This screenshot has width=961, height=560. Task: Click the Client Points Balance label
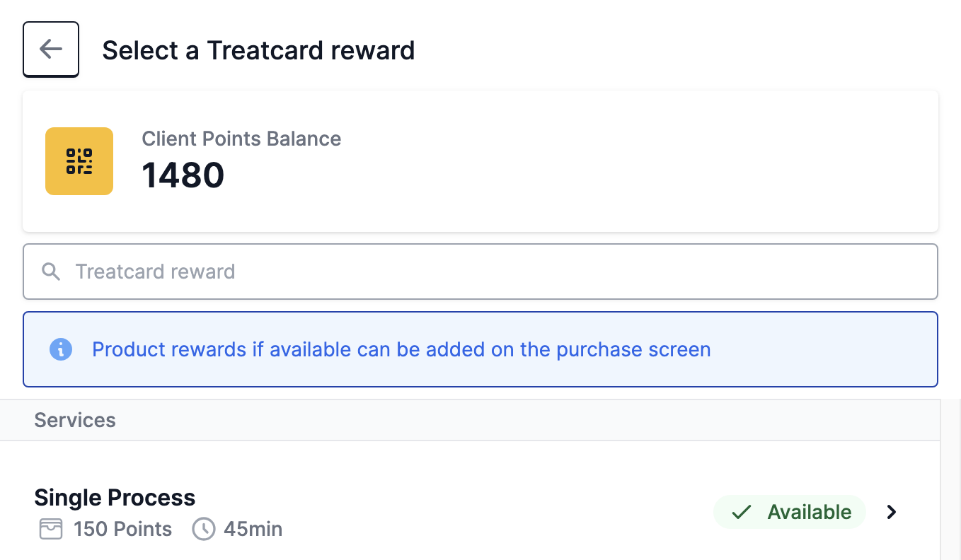[x=242, y=139]
